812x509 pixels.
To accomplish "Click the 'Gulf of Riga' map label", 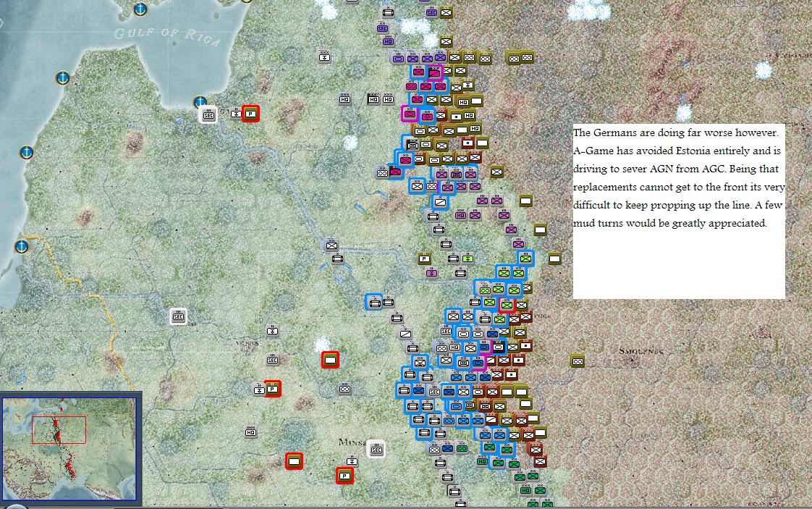I will pos(166,36).
